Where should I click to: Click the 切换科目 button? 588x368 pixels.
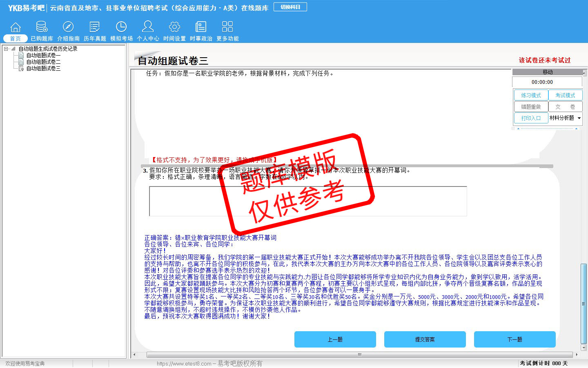(290, 7)
